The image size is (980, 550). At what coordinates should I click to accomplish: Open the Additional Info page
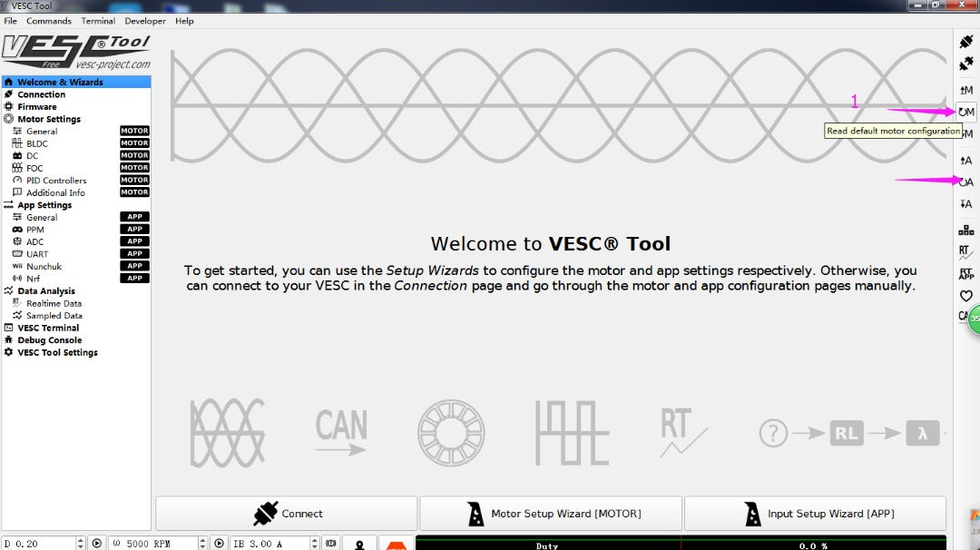[x=76, y=192]
